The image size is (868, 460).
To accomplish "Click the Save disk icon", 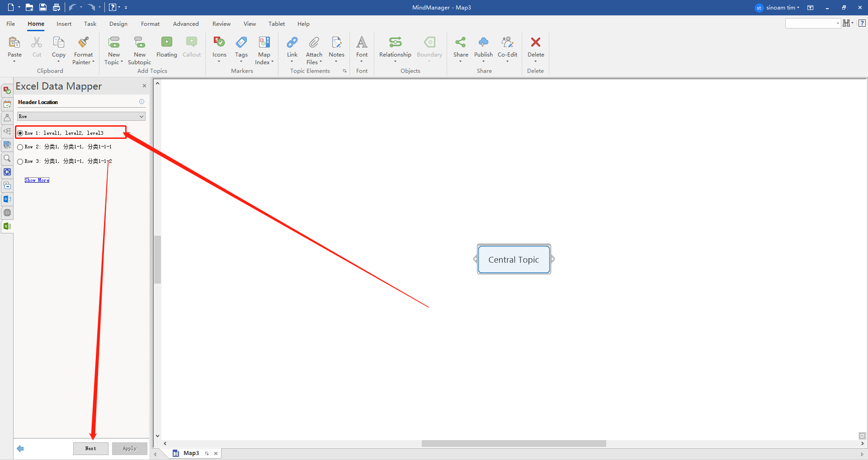I will coord(43,7).
